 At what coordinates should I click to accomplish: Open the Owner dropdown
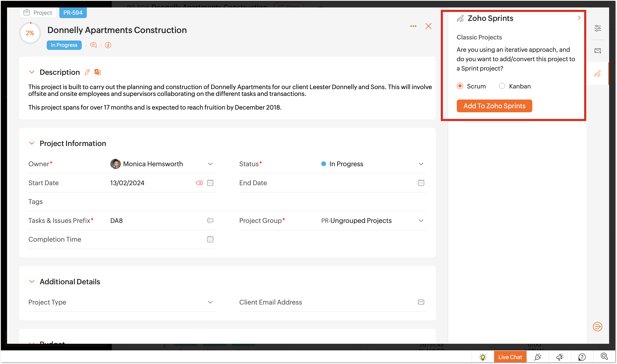[210, 164]
